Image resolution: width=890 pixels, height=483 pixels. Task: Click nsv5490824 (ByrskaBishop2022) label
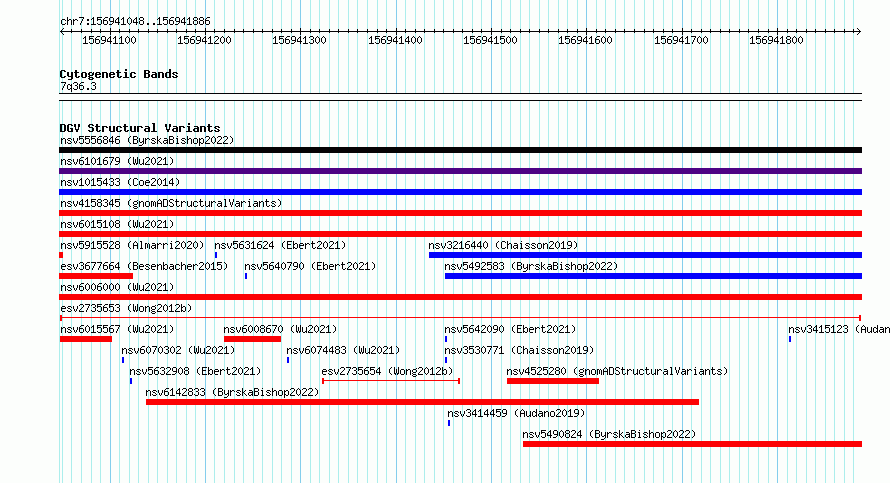click(609, 434)
